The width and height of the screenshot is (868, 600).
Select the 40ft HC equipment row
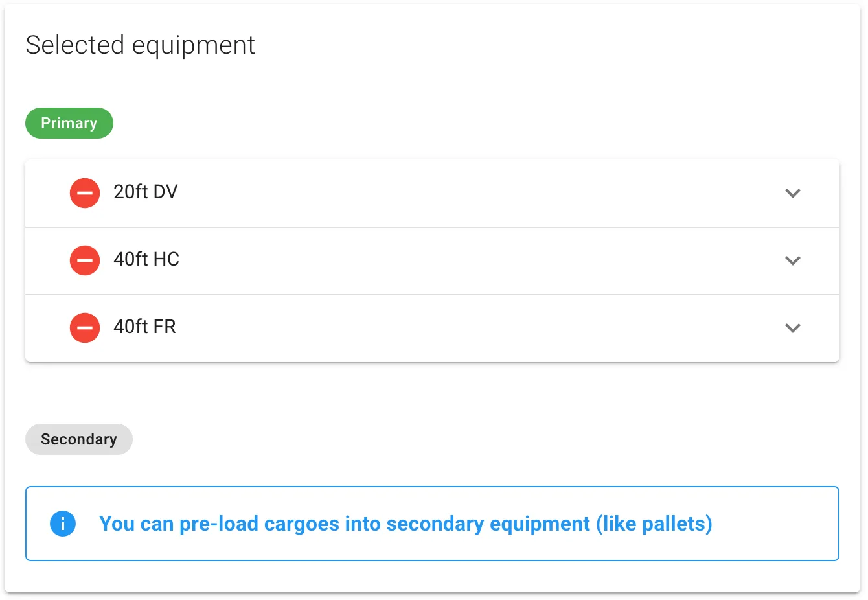coord(389,260)
